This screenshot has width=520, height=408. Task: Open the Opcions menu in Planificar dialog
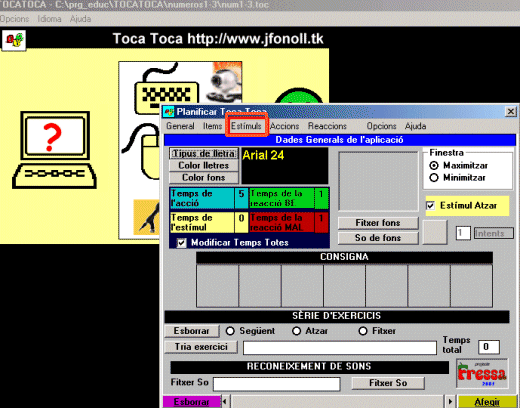tap(381, 126)
